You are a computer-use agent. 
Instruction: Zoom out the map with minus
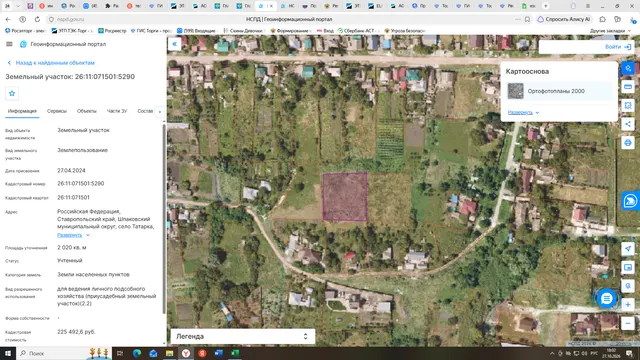[628, 323]
